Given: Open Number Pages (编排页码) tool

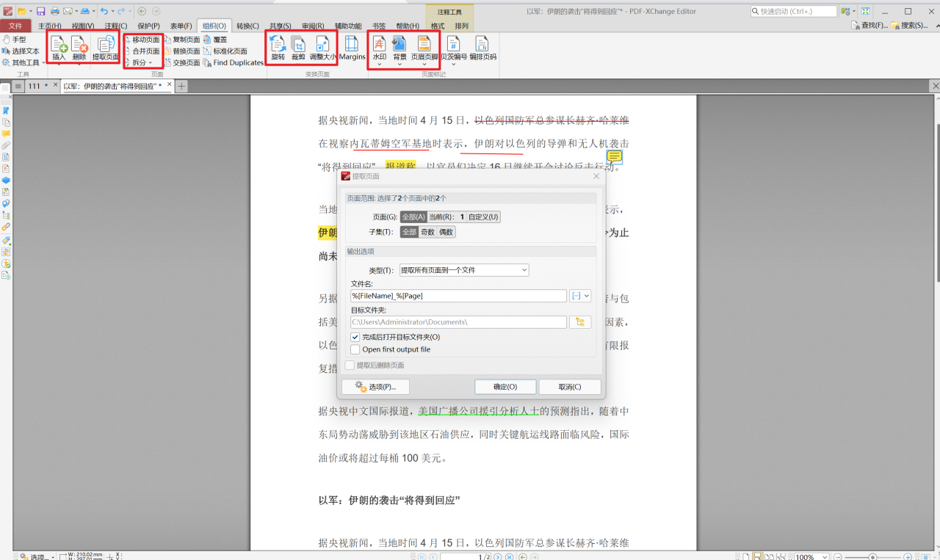Looking at the screenshot, I should 482,48.
